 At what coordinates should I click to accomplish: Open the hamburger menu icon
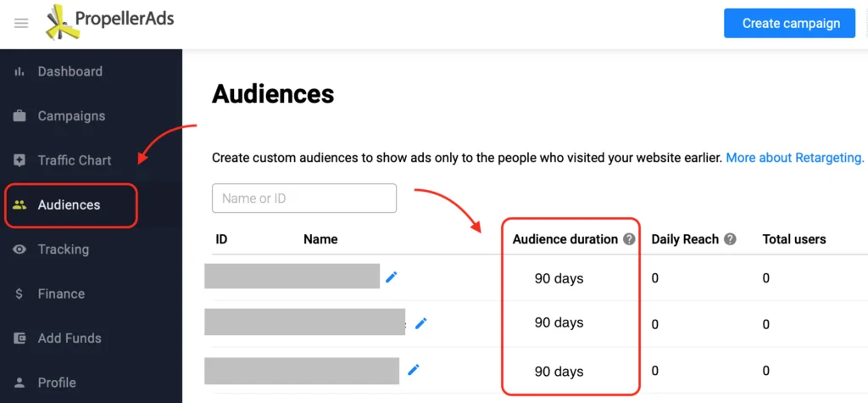(x=21, y=23)
